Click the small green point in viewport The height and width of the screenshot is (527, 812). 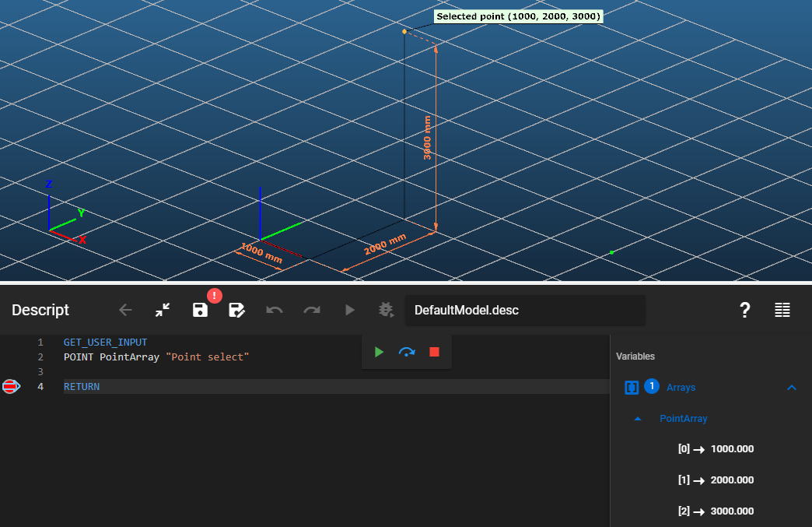click(x=611, y=252)
